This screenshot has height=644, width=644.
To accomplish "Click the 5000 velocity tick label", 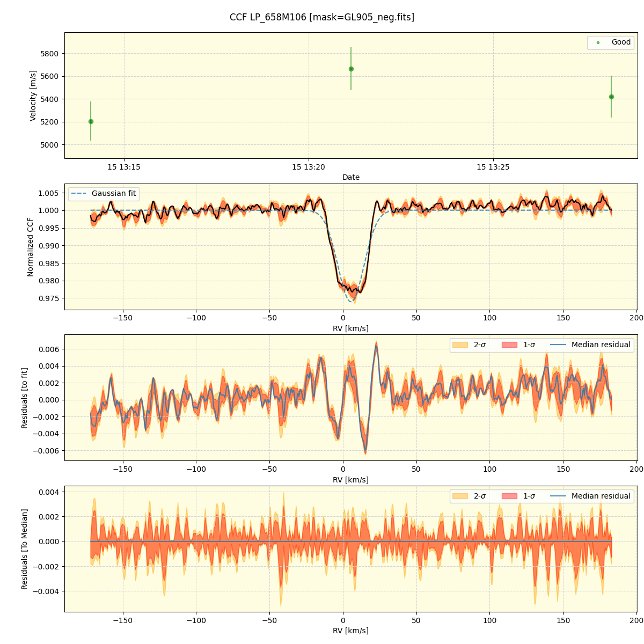I will click(x=50, y=145).
